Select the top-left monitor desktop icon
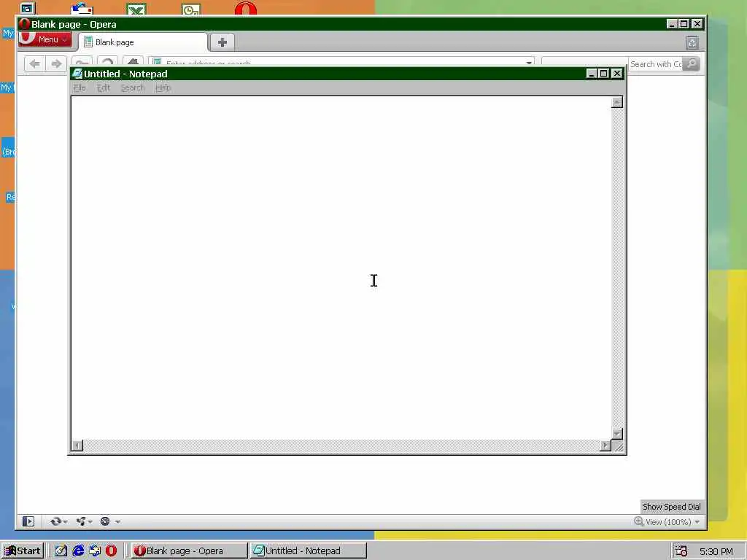Image resolution: width=747 pixels, height=560 pixels. [27, 8]
